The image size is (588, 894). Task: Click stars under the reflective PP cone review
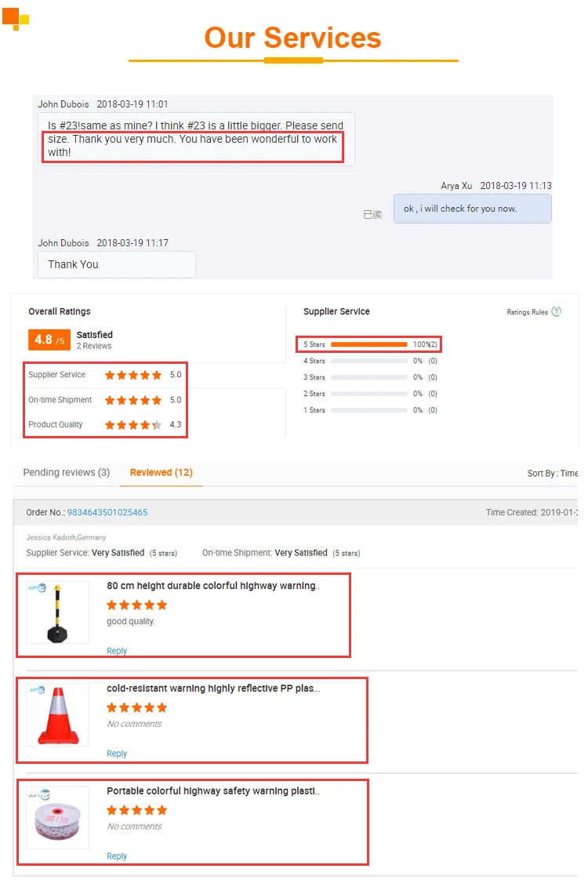point(136,707)
